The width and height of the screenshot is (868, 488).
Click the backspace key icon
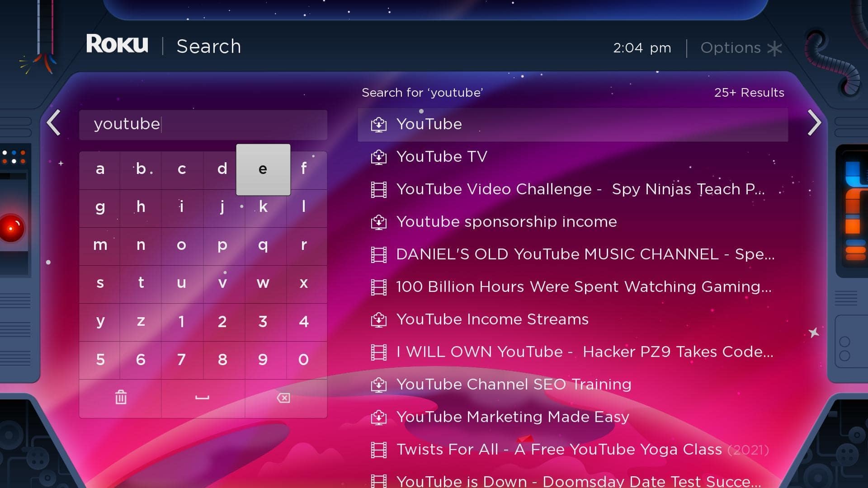click(283, 398)
